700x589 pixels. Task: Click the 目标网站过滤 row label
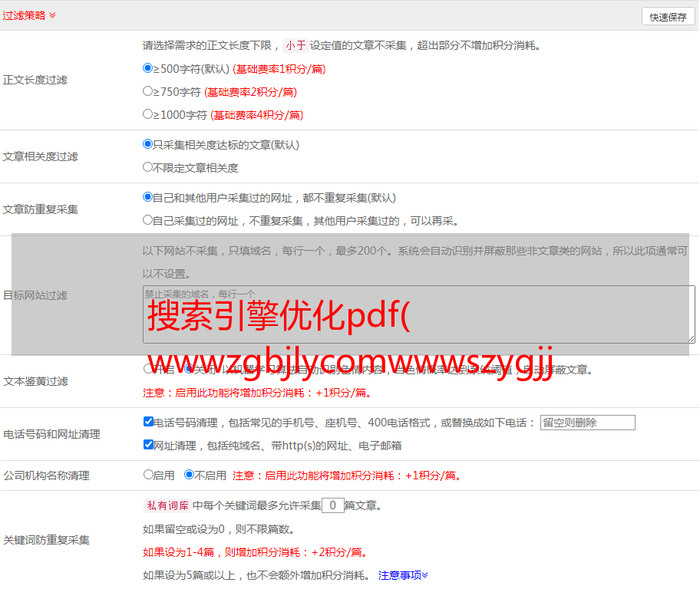point(35,295)
